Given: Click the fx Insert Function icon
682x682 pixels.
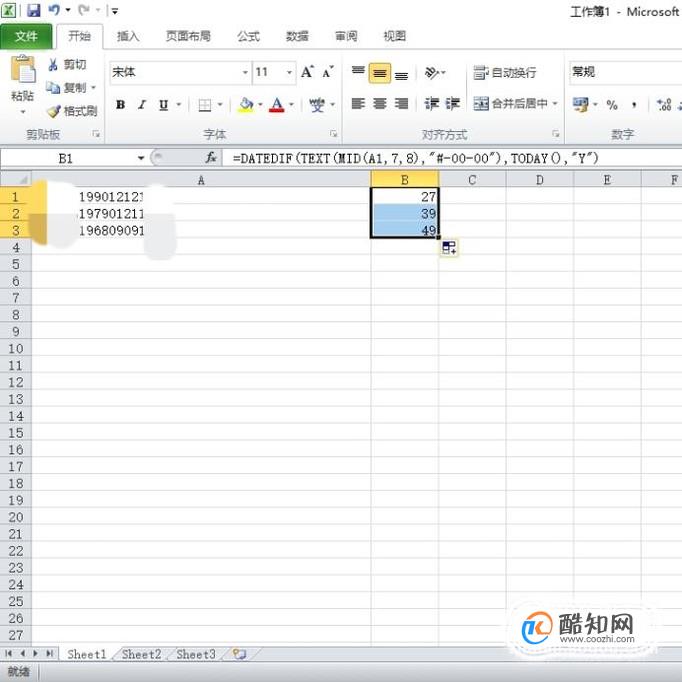Looking at the screenshot, I should coord(211,158).
